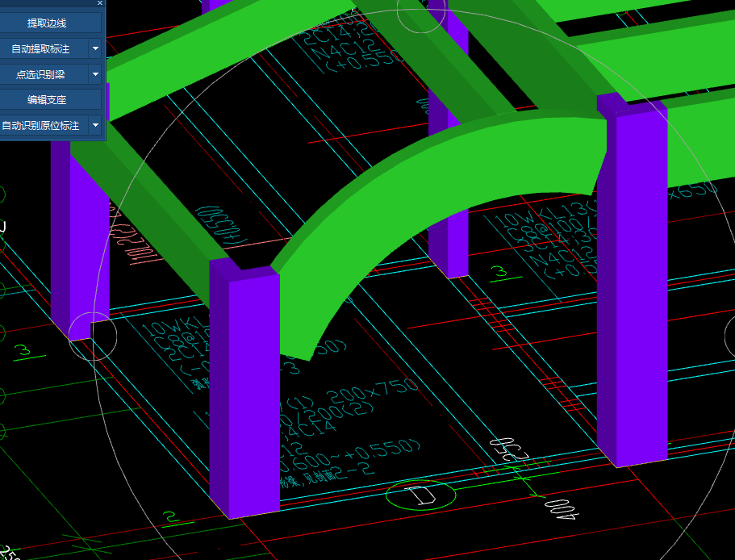Click the green axis bubble labeled D
Image resolution: width=735 pixels, height=560 pixels.
[420, 495]
